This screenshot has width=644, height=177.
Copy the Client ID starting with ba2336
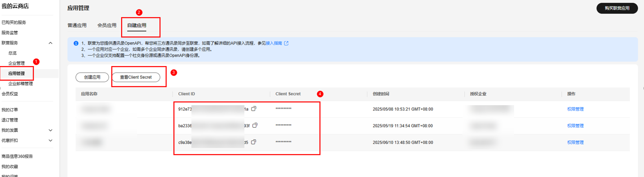click(x=255, y=125)
